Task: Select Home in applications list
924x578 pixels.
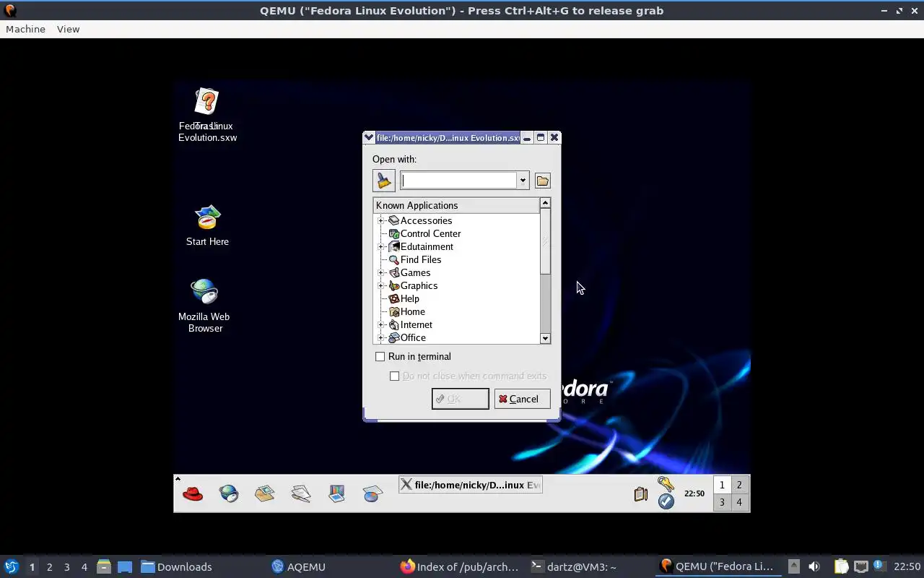Action: (412, 311)
